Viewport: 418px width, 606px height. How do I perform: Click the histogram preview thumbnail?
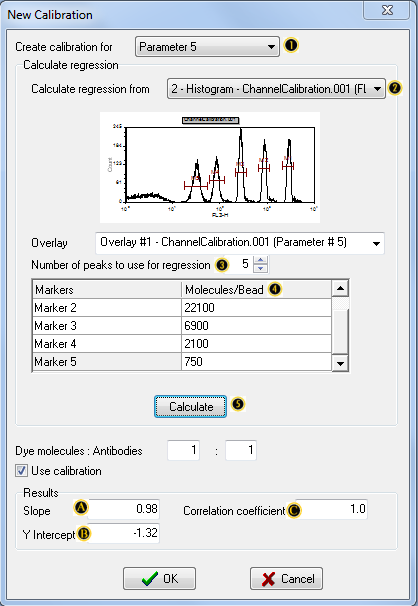(x=210, y=167)
